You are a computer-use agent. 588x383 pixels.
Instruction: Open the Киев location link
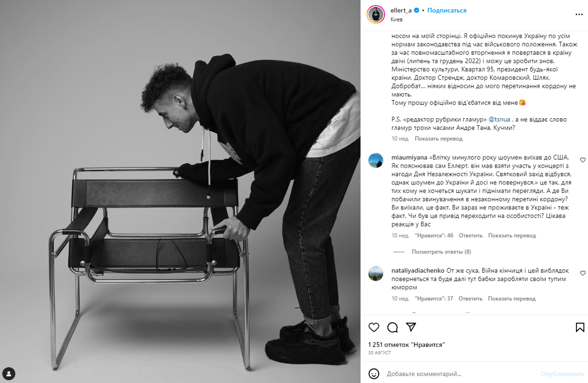tap(396, 19)
